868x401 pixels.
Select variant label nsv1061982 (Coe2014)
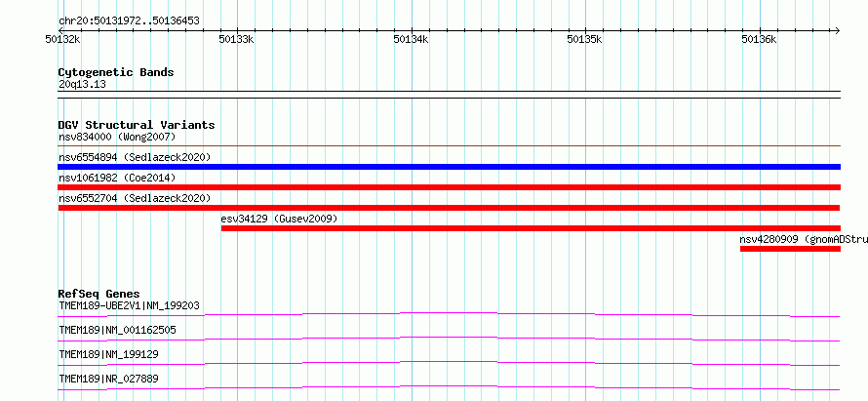click(x=117, y=178)
